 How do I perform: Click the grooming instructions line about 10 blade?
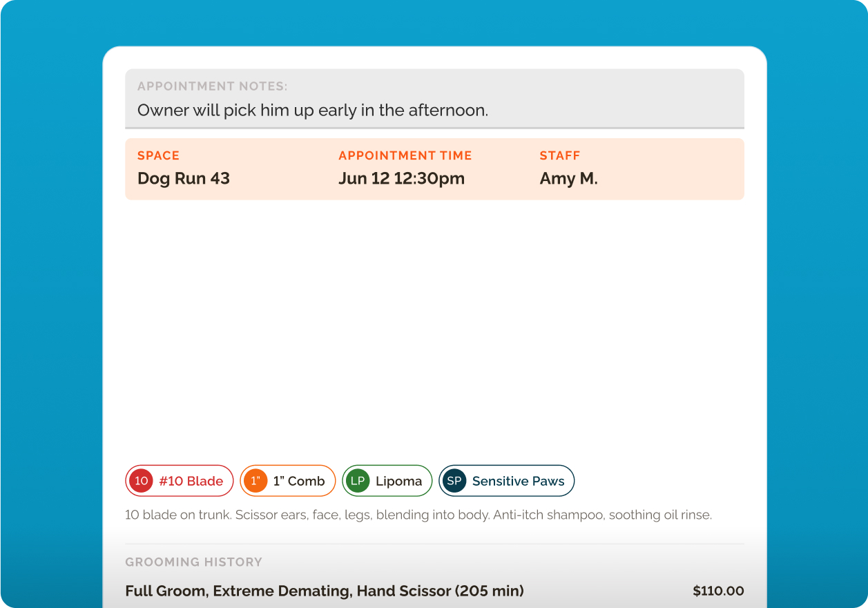coord(418,515)
